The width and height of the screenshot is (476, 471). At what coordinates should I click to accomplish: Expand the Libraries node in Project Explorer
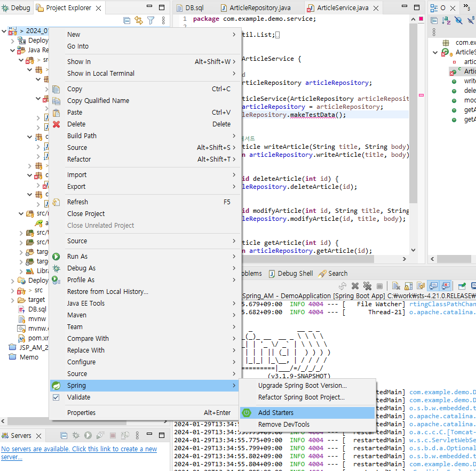pyautogui.click(x=21, y=271)
